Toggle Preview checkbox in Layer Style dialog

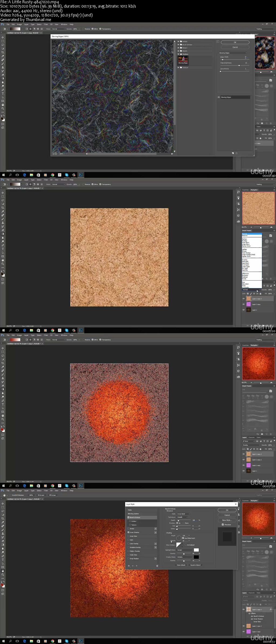click(223, 525)
